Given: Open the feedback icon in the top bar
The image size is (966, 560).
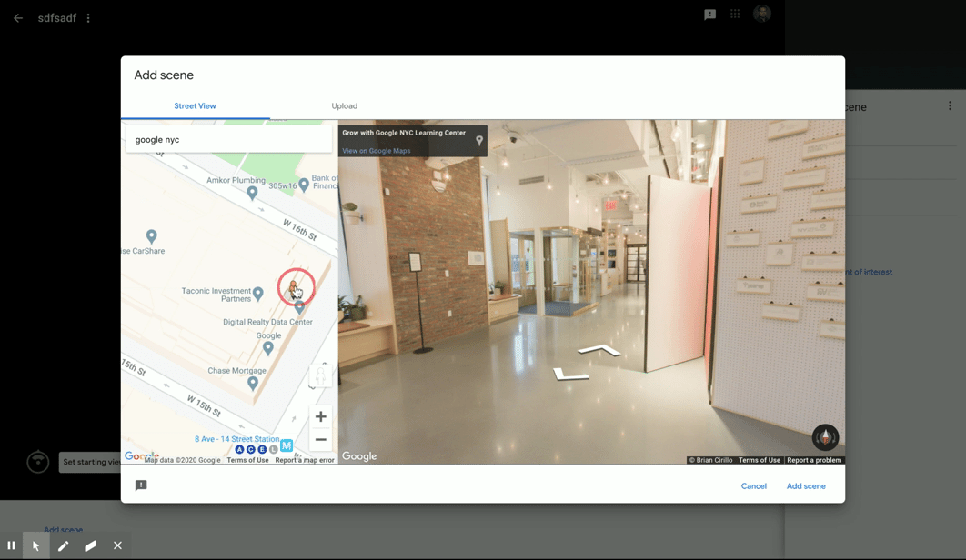Looking at the screenshot, I should point(709,15).
